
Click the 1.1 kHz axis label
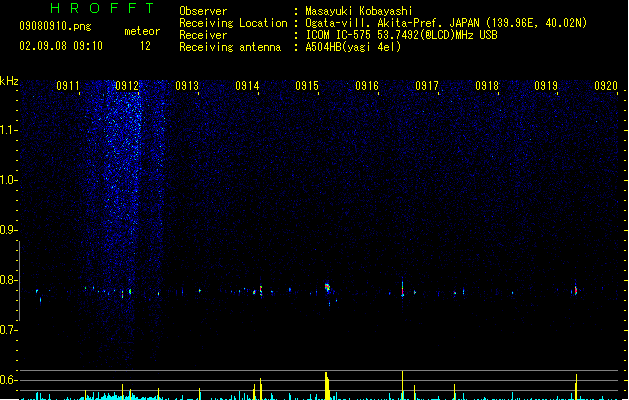pyautogui.click(x=9, y=130)
